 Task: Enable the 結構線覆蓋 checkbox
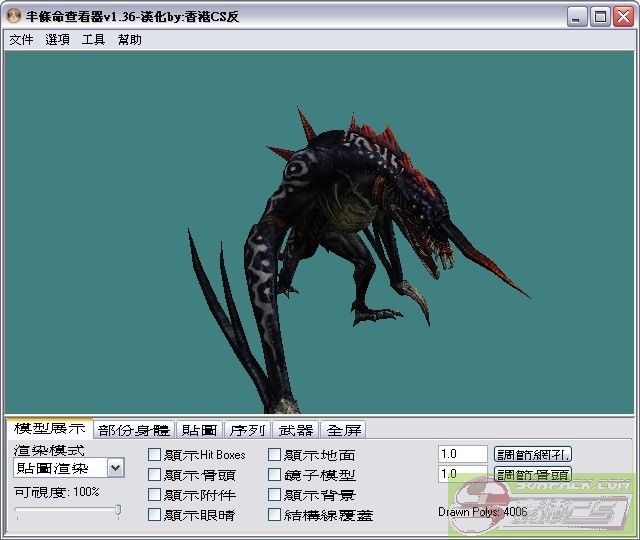coord(274,515)
